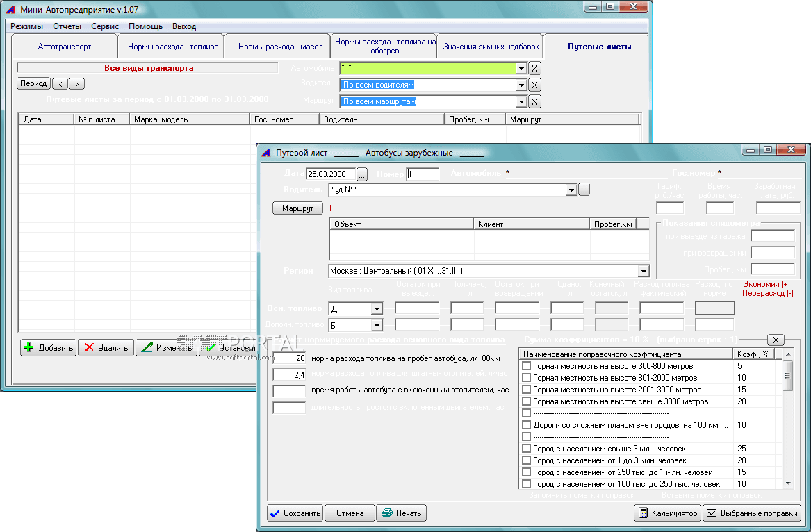Expand the По всем водителям dropdown
811x532 pixels.
(521, 85)
